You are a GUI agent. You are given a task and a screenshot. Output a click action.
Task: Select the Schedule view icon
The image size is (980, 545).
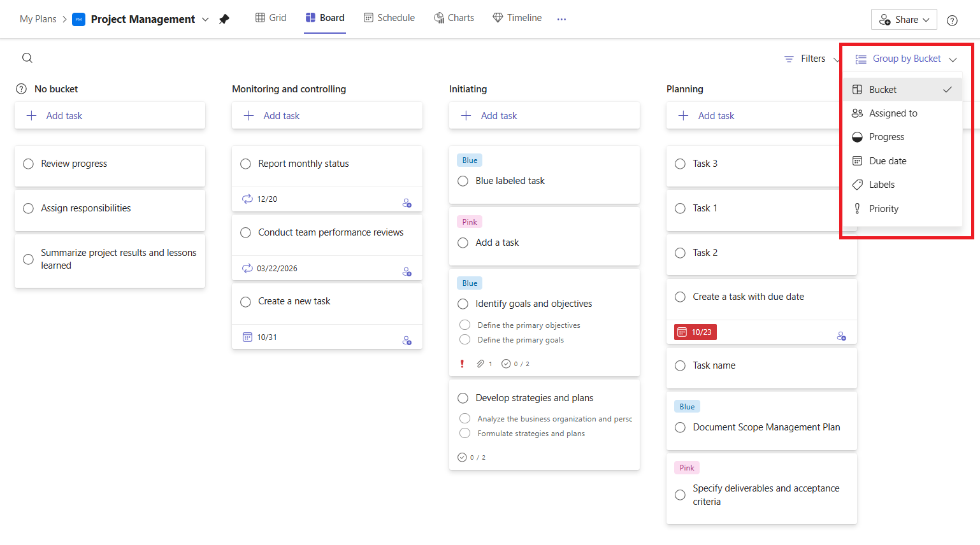[368, 17]
